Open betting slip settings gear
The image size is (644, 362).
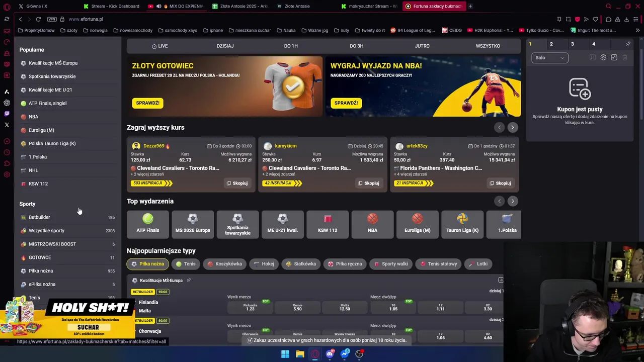pos(603,57)
